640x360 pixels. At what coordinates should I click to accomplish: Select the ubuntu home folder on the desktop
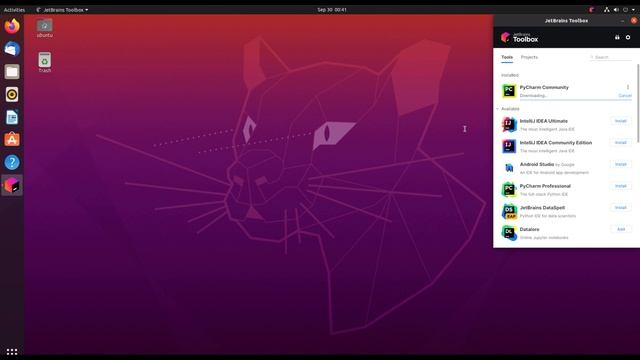(x=44, y=28)
